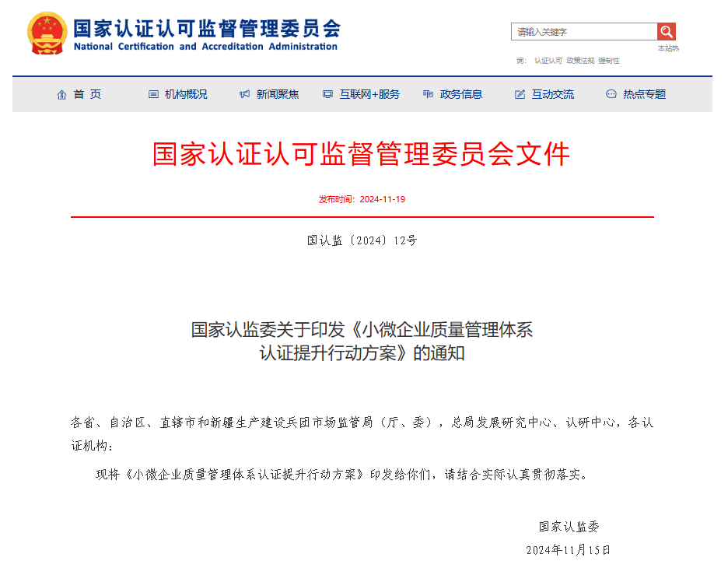Select the 政务信息 menu item
The image size is (728, 561).
coord(461,94)
